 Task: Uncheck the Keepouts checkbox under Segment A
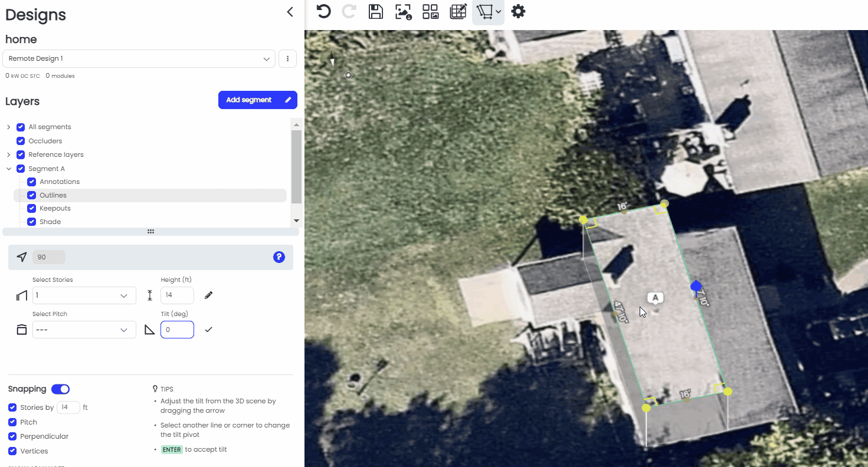coord(31,208)
